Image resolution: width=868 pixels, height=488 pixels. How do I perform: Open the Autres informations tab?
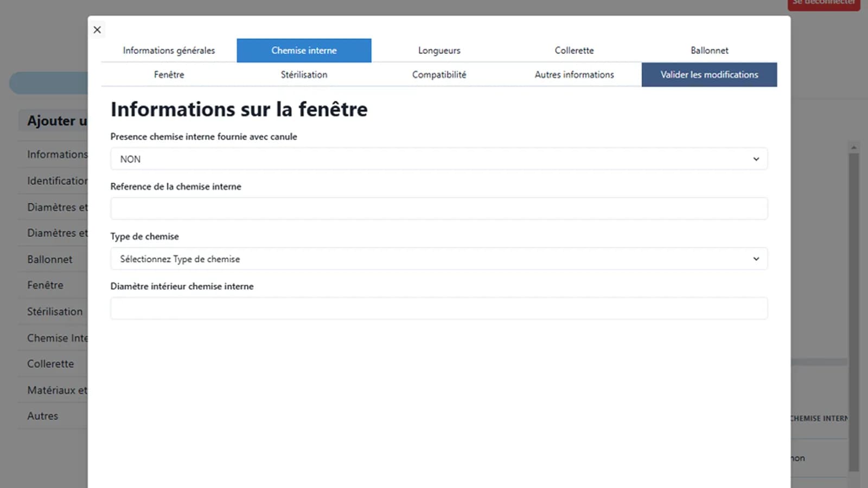tap(574, 74)
